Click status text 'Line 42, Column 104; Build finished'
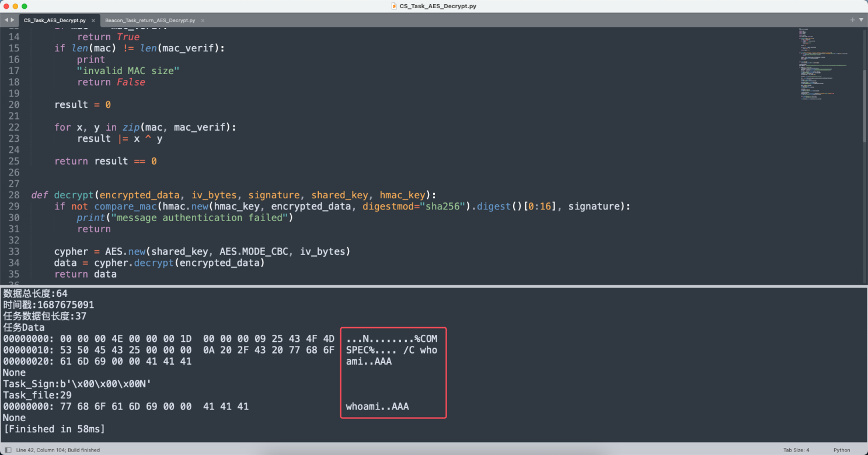The height and width of the screenshot is (455, 868). (x=58, y=450)
